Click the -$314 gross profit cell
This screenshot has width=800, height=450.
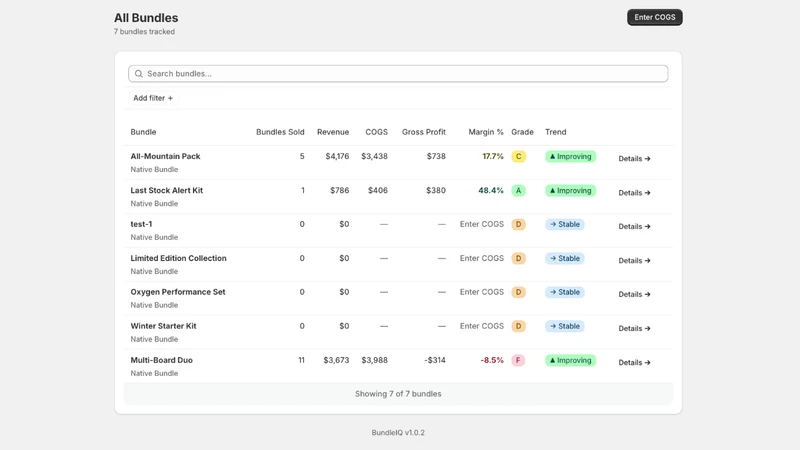(x=435, y=360)
